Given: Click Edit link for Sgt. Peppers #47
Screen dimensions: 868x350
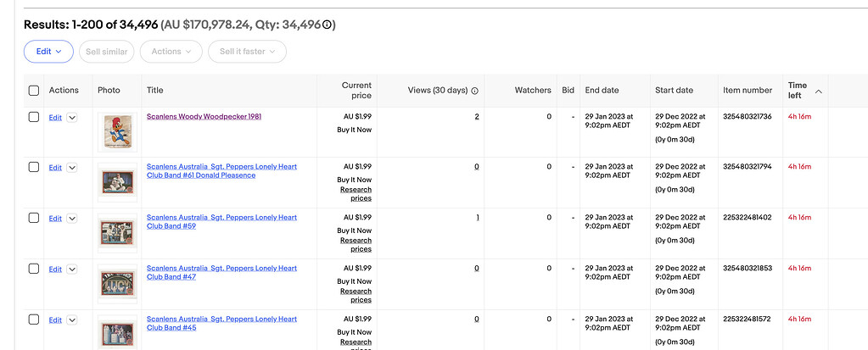Looking at the screenshot, I should click(x=55, y=269).
